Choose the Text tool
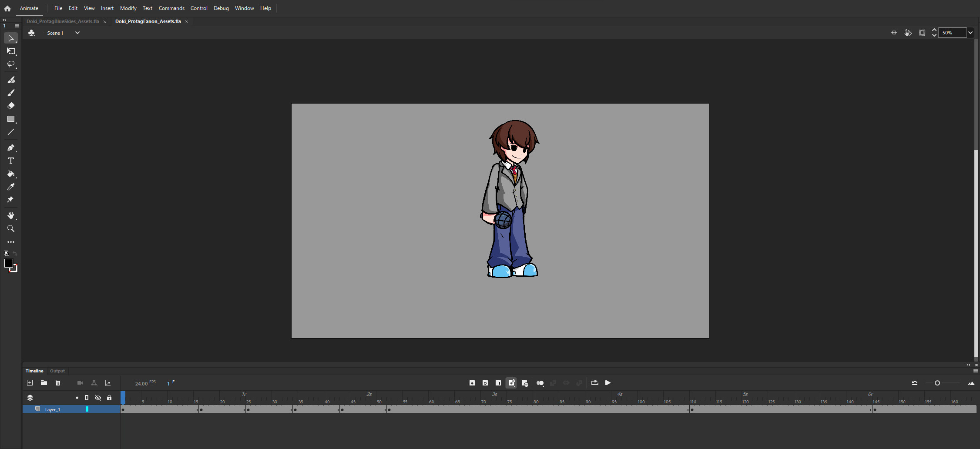This screenshot has height=449, width=980. coord(11,161)
